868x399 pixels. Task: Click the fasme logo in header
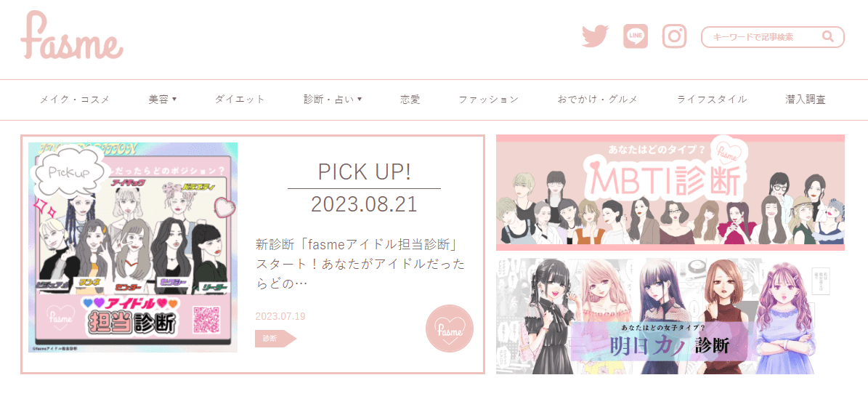point(72,36)
